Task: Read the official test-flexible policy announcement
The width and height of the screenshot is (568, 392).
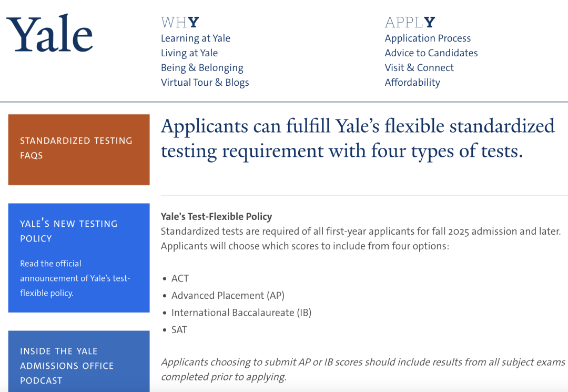Action: click(x=75, y=278)
